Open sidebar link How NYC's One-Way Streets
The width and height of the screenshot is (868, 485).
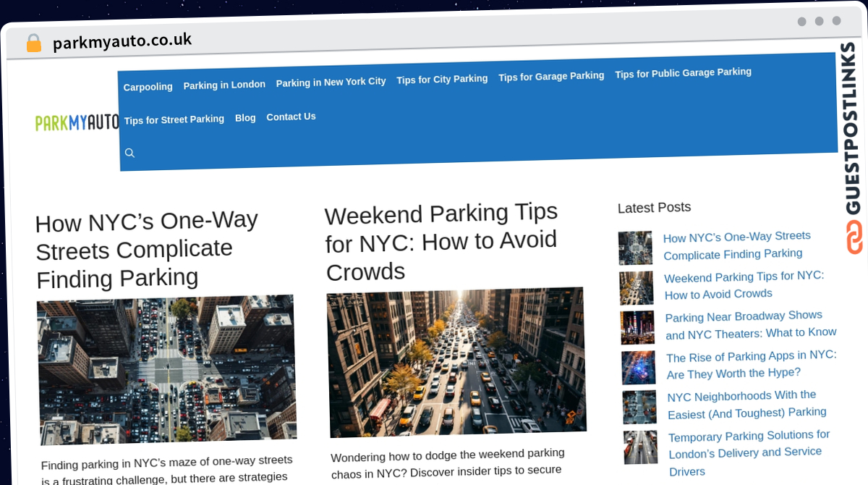[x=736, y=245]
